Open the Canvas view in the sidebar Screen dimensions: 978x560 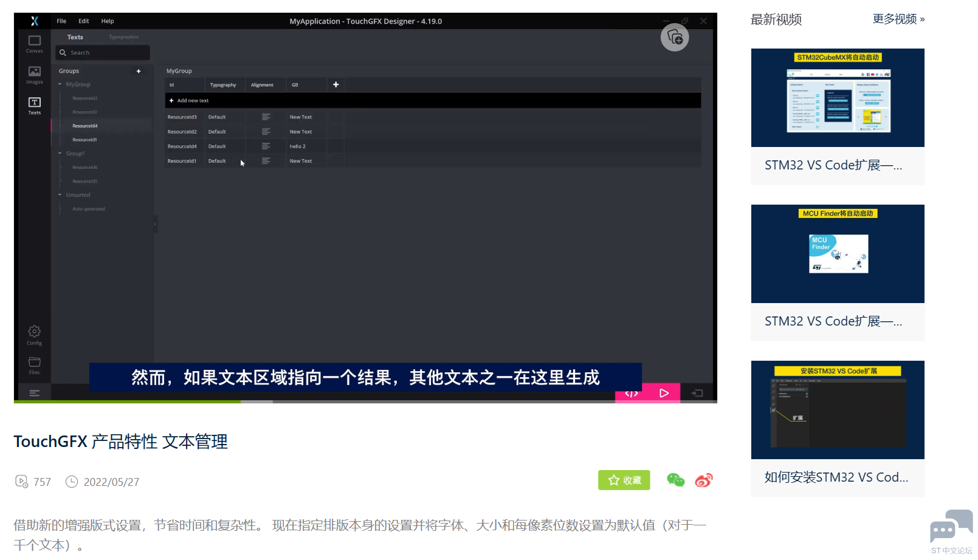(x=35, y=44)
